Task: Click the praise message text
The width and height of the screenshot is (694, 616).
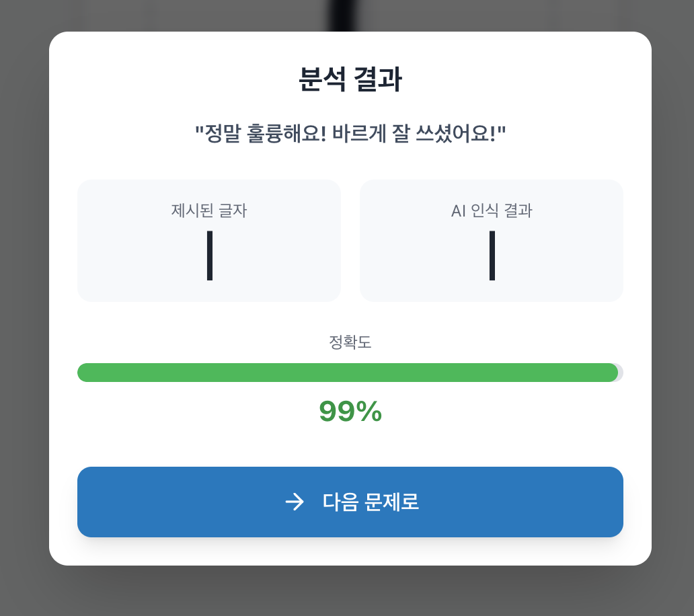Action: point(350,132)
